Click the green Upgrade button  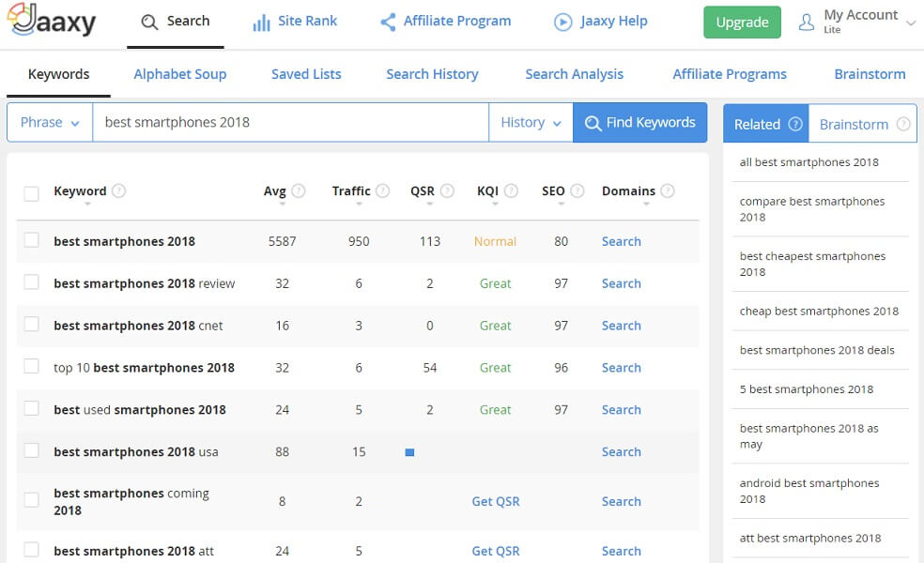coord(742,23)
